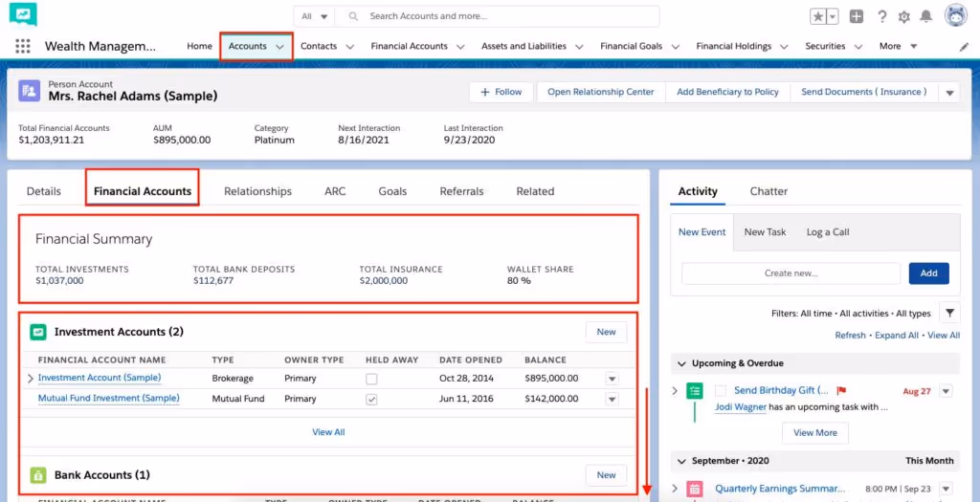Open more record actions dropdown arrow

(x=949, y=93)
